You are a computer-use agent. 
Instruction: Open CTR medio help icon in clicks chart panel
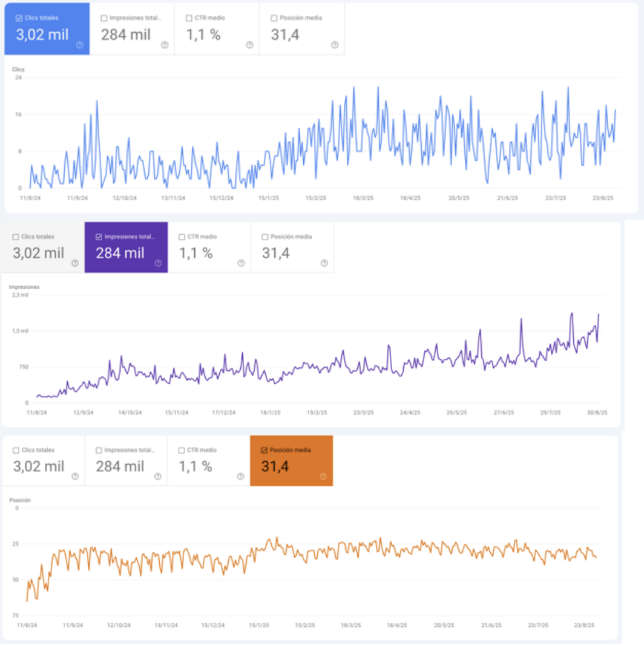[249, 45]
